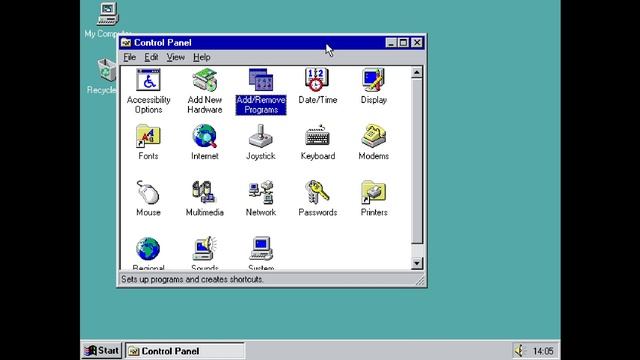Click the speaker volume tray icon

pos(520,350)
